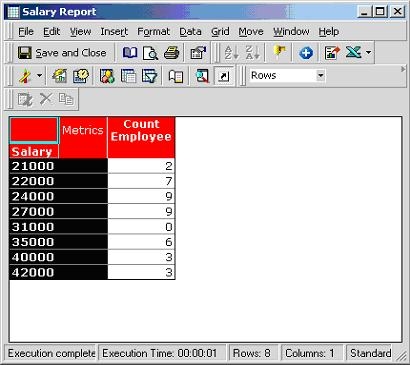Image resolution: width=410 pixels, height=365 pixels.
Task: Click Execution complete status text
Action: [51, 353]
